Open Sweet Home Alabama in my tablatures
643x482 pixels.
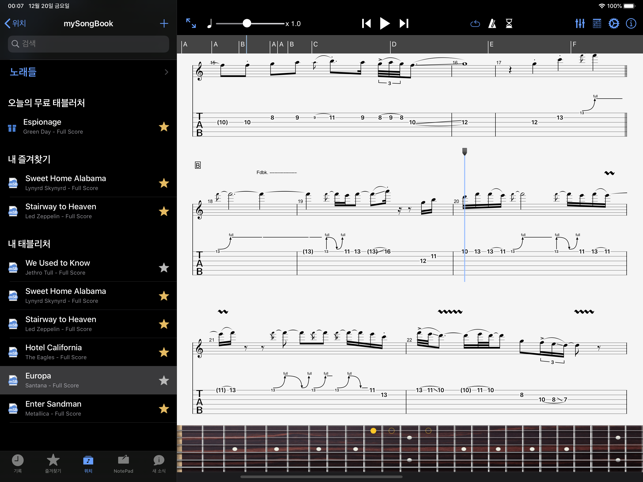coord(88,296)
